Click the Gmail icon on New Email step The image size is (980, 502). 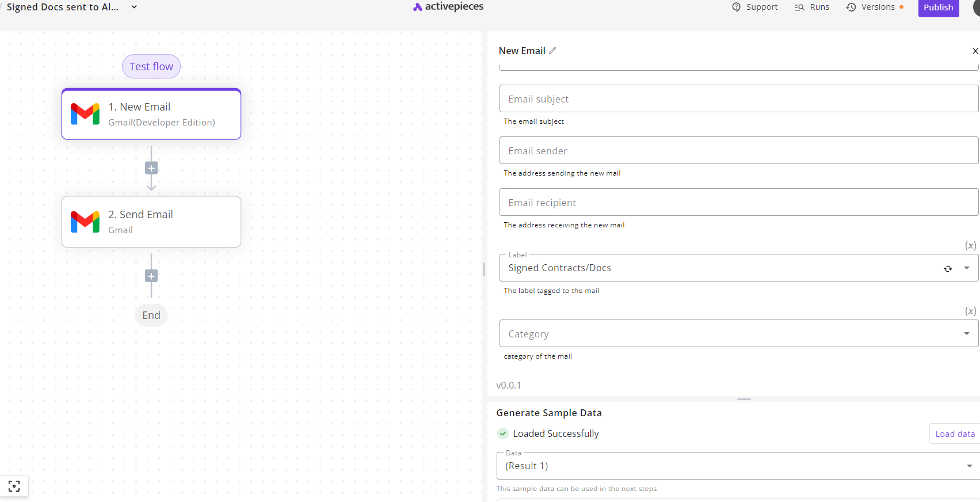[85, 114]
